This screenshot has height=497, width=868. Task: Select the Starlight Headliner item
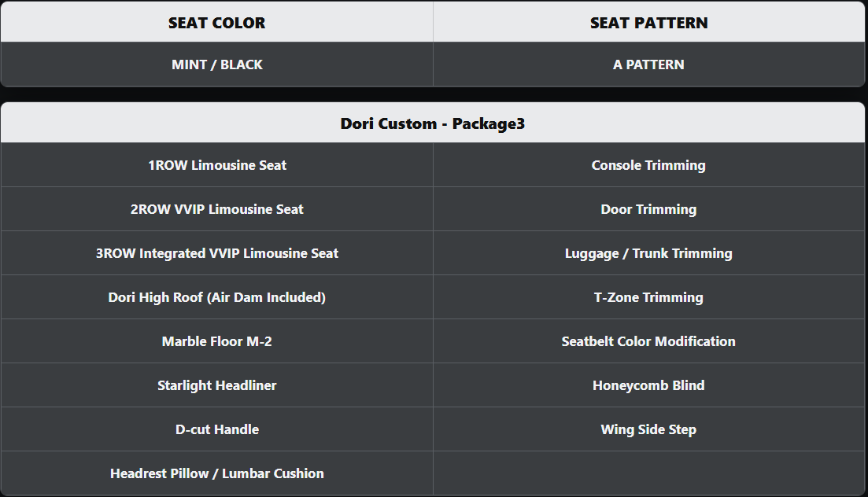(217, 385)
